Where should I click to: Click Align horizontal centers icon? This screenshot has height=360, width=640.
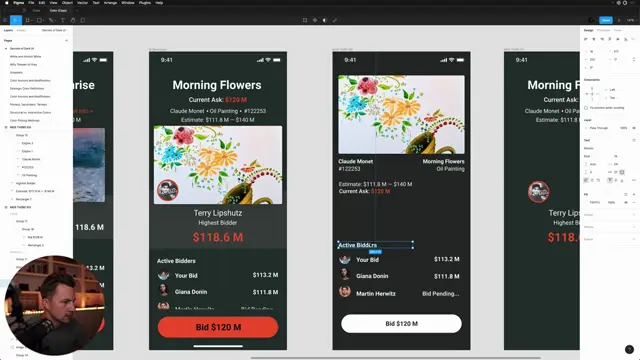coord(594,39)
